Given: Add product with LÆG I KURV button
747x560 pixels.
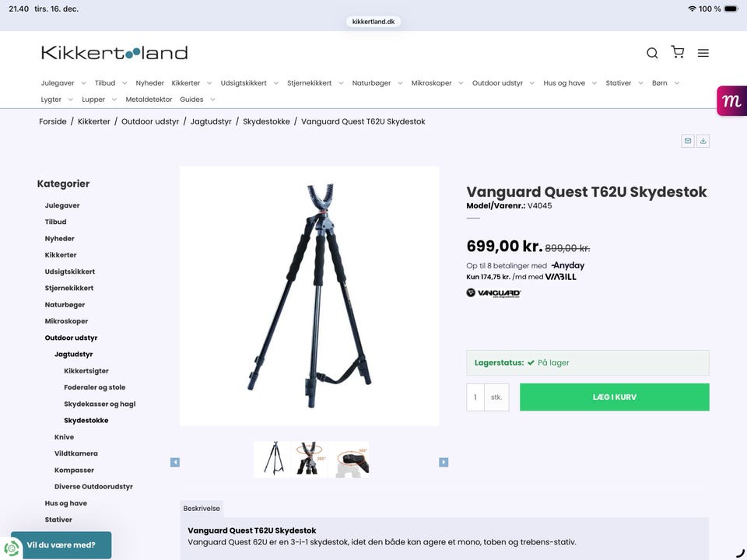Looking at the screenshot, I should (x=614, y=397).
